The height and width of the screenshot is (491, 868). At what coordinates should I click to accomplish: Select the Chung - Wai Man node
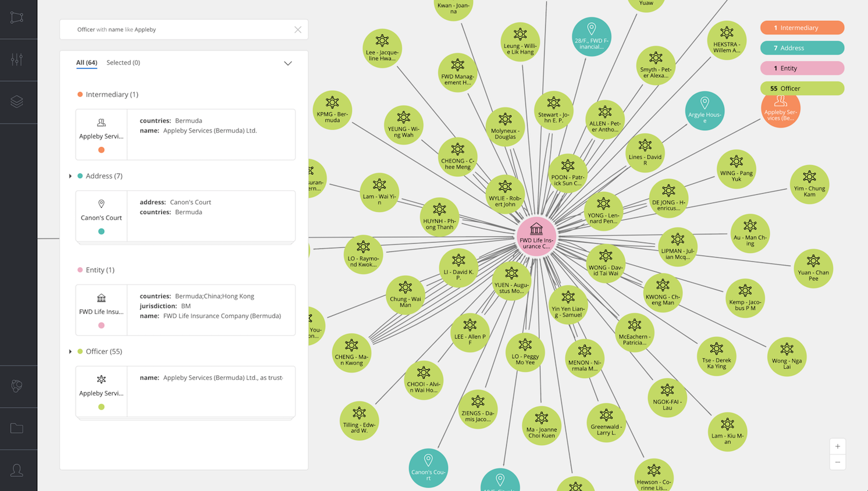pos(405,295)
